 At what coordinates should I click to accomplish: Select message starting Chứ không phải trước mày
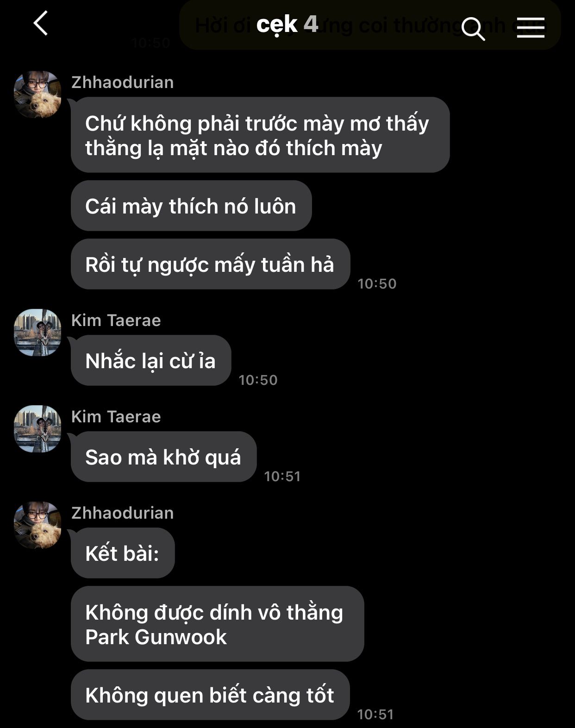coord(260,135)
